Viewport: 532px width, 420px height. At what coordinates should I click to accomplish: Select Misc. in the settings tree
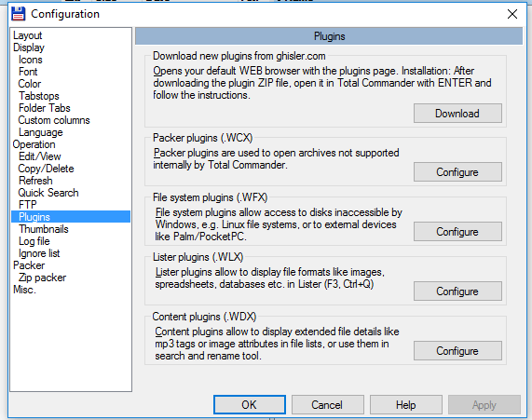(24, 290)
